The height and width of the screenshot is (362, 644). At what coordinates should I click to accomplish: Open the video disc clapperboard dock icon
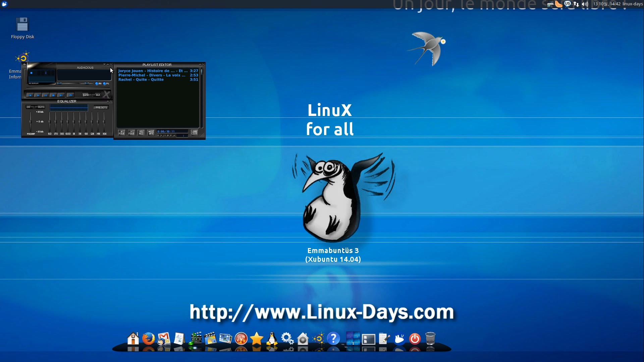(210, 339)
